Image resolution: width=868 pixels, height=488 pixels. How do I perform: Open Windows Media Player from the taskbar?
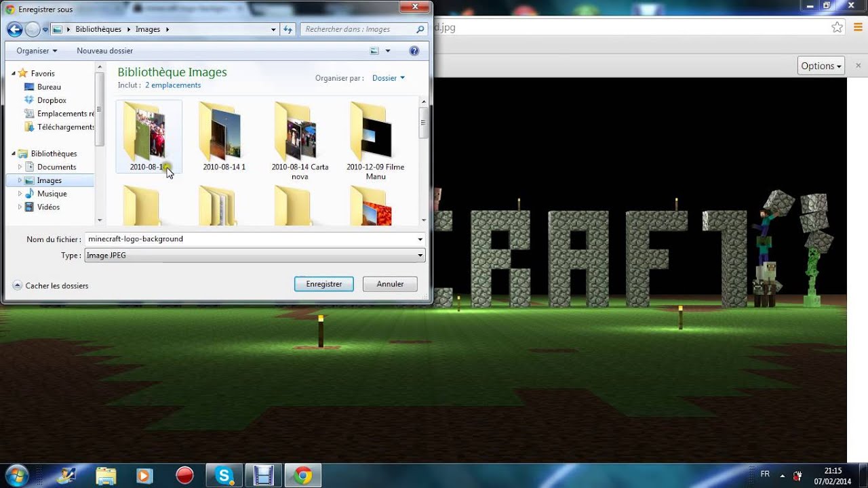click(144, 475)
